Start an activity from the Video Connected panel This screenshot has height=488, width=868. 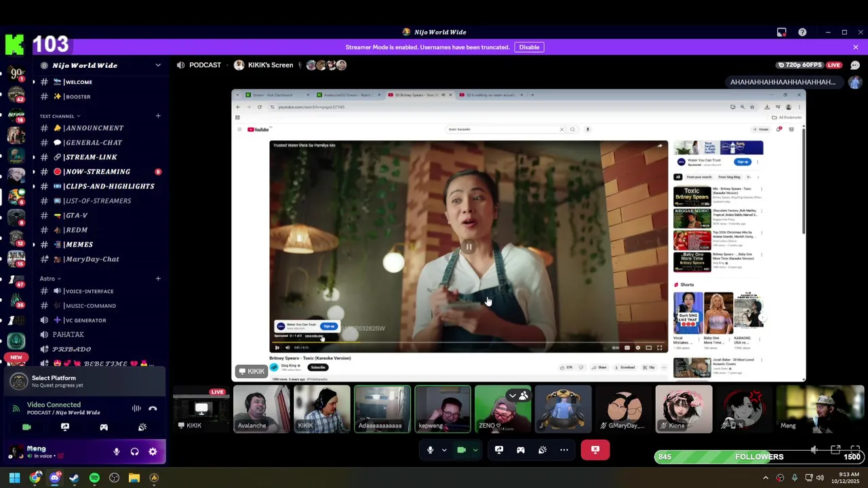104,427
